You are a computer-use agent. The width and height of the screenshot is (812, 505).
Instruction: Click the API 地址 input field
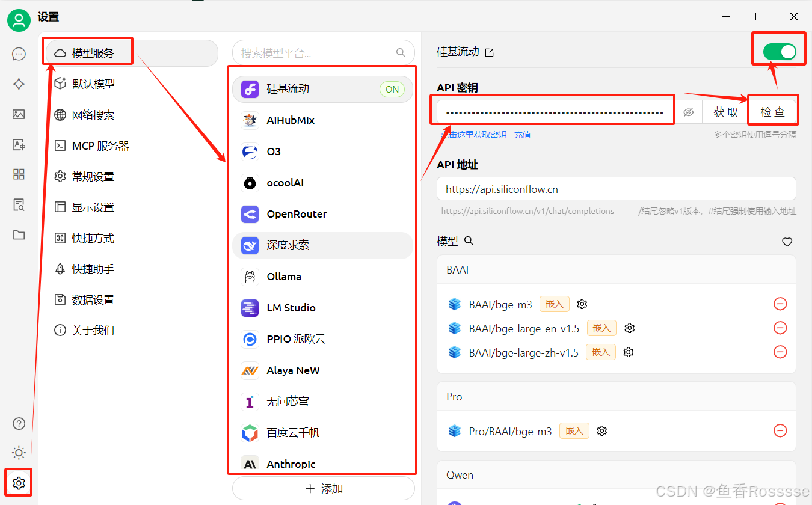tap(617, 189)
